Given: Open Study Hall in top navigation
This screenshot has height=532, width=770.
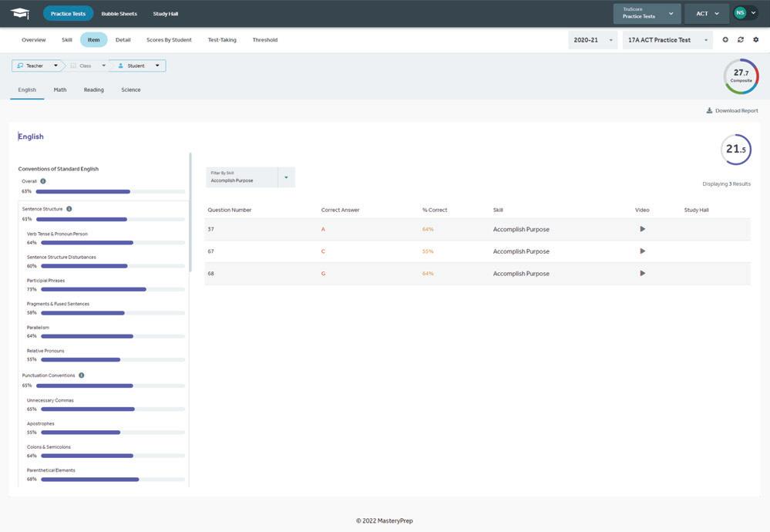Looking at the screenshot, I should pyautogui.click(x=166, y=14).
